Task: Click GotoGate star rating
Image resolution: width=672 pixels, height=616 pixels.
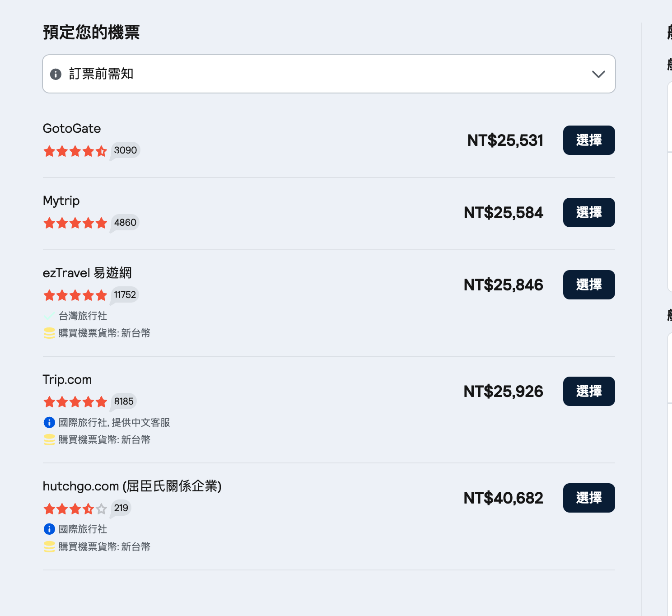Action: coord(75,151)
